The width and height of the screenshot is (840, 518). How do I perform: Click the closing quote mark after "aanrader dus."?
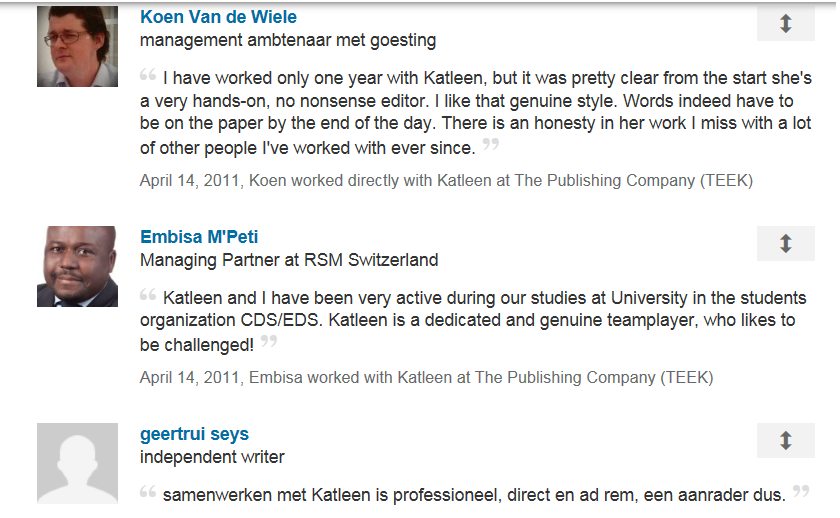tap(800, 491)
